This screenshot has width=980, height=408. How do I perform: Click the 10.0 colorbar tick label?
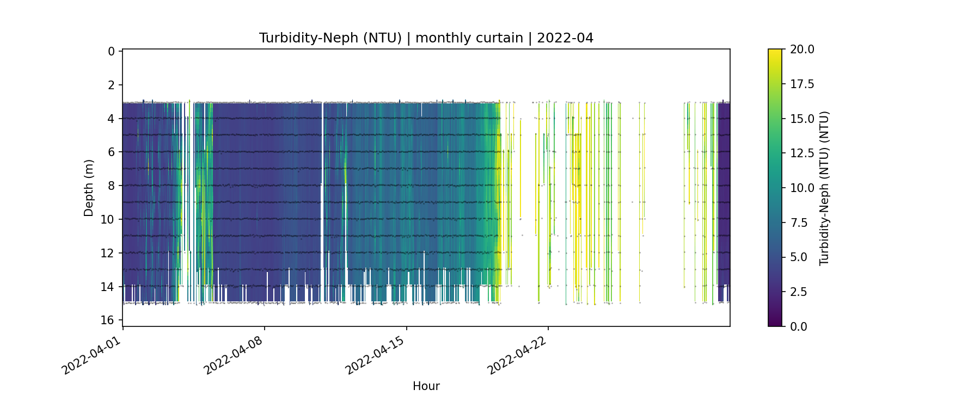click(x=802, y=188)
